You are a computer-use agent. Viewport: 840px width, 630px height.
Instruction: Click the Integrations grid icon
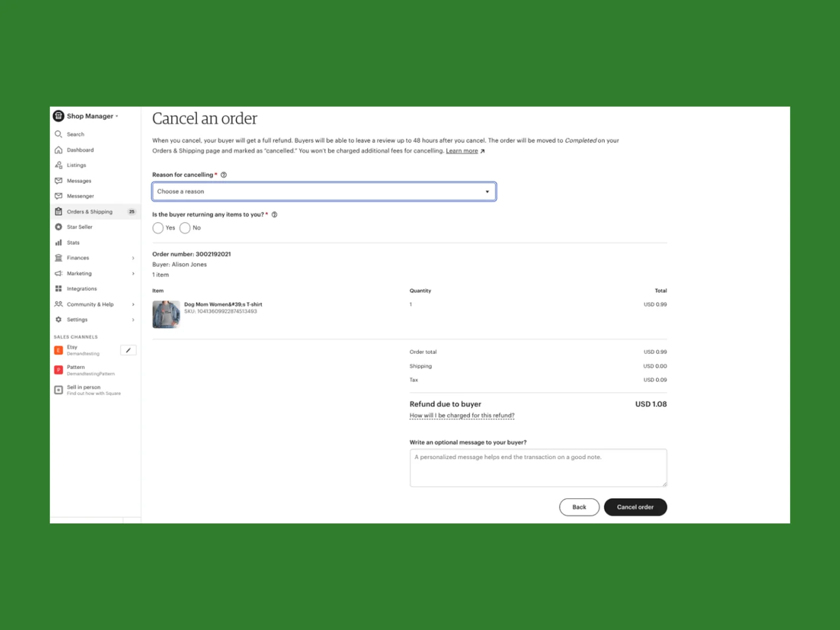(x=59, y=288)
